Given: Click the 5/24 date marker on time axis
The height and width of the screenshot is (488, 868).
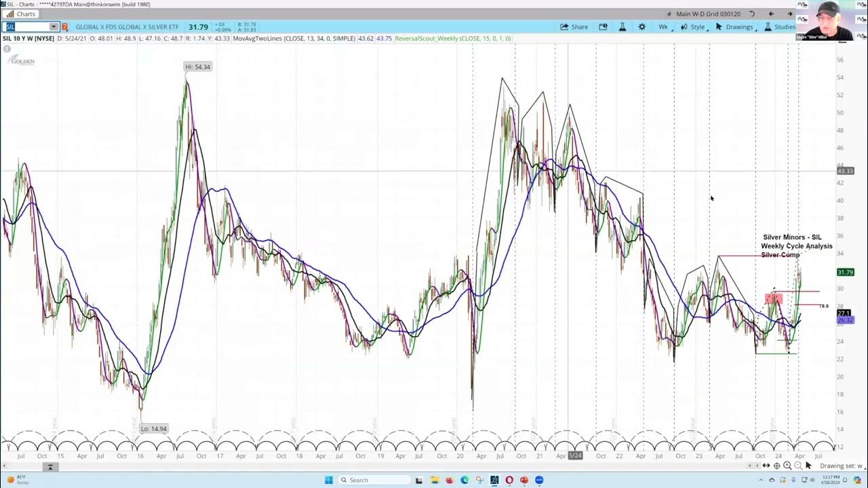Looking at the screenshot, I should (x=575, y=455).
